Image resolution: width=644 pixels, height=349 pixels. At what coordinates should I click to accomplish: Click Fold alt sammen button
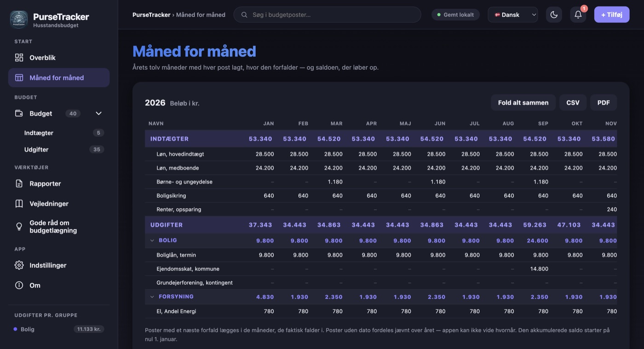pos(523,103)
